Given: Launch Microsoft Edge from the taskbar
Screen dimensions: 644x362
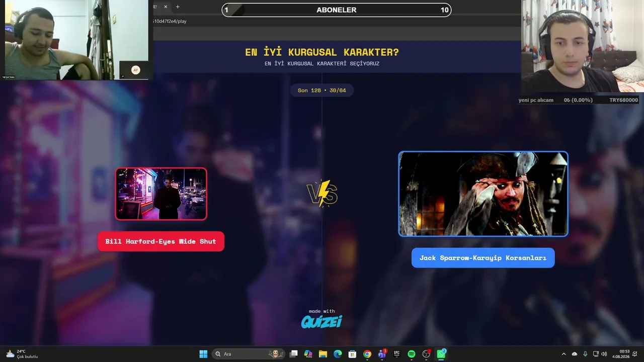Looking at the screenshot, I should (x=338, y=354).
